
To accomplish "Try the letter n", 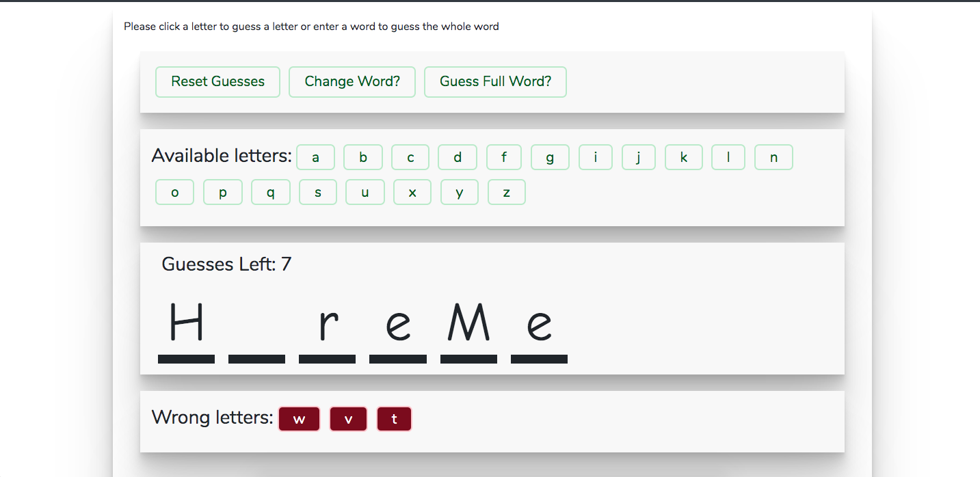I will (x=773, y=157).
